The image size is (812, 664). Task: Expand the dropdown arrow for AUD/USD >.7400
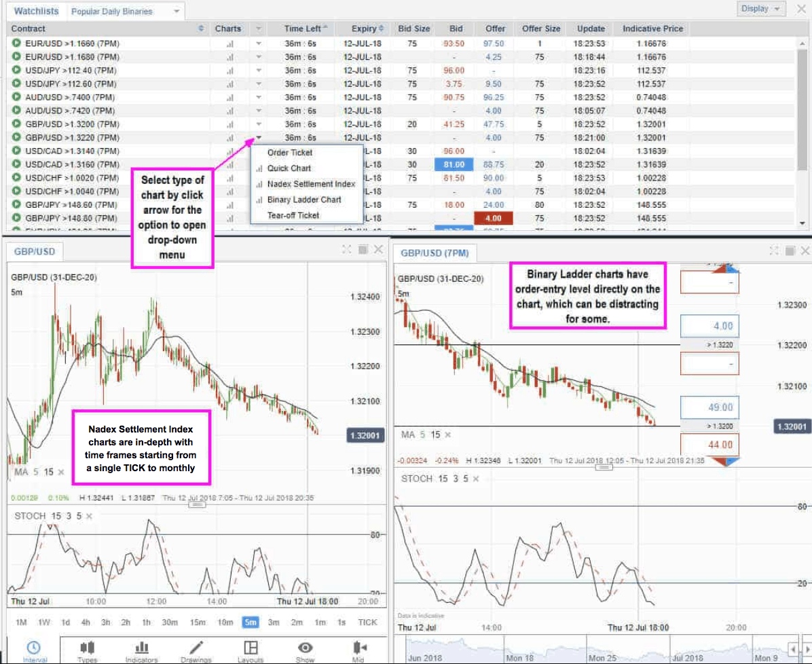[x=259, y=97]
